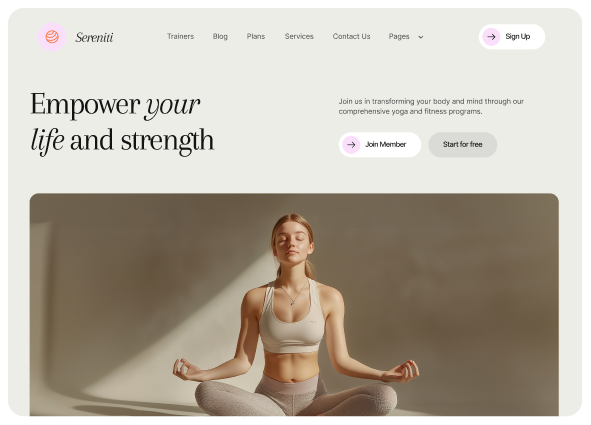Viewport: 591px width, 425px height.
Task: Click the Join Member button label
Action: pyautogui.click(x=386, y=144)
